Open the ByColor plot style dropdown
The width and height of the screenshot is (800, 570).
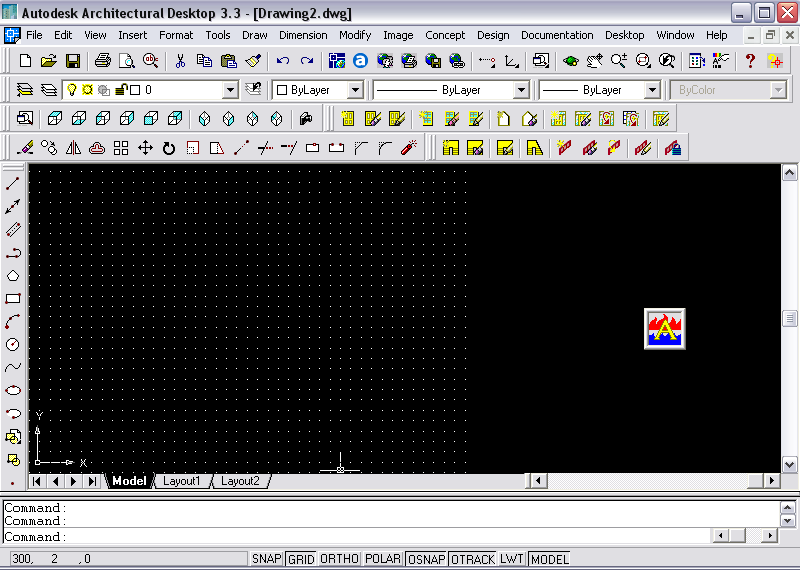click(778, 90)
